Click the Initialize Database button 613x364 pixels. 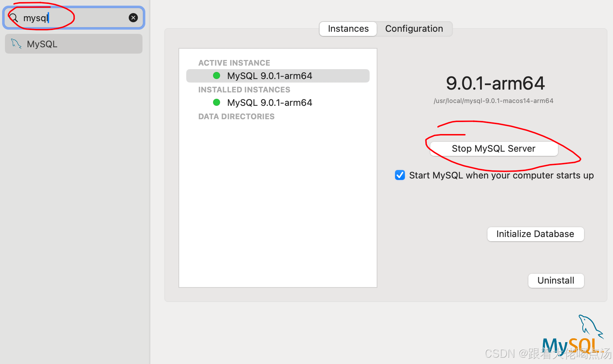tap(535, 234)
